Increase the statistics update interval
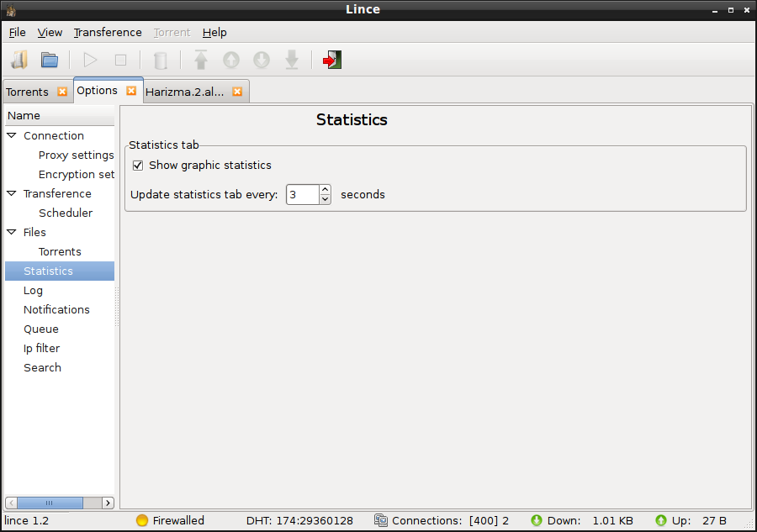757x532 pixels. pyautogui.click(x=326, y=190)
